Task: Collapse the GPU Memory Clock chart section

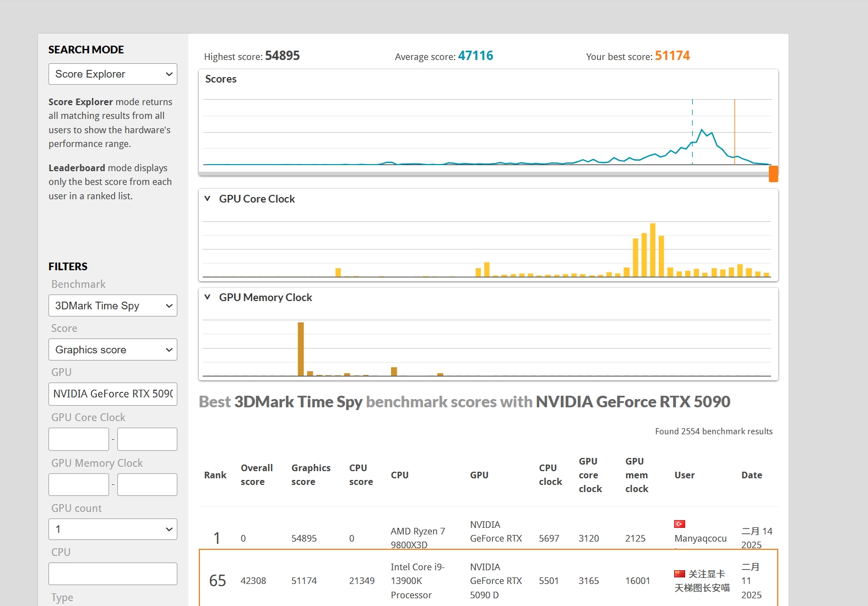Action: pyautogui.click(x=208, y=297)
